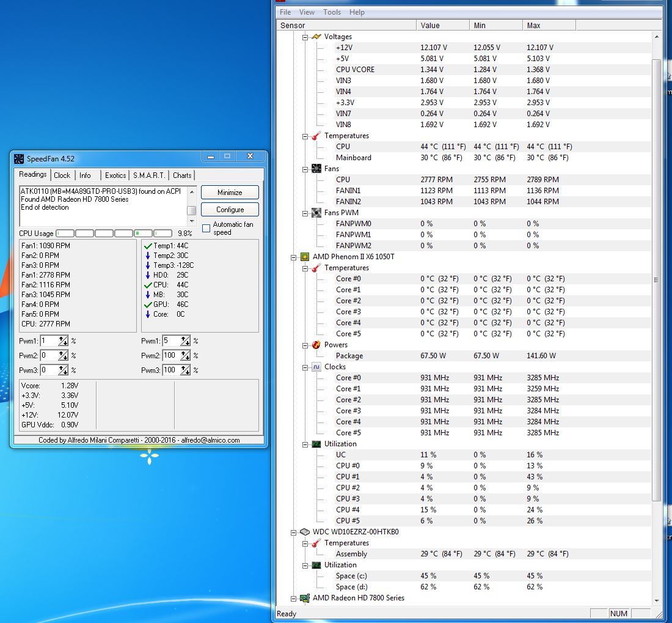Collapse the AMD Phenom II X6 1050T node
Image resolution: width=672 pixels, height=623 pixels.
(294, 257)
